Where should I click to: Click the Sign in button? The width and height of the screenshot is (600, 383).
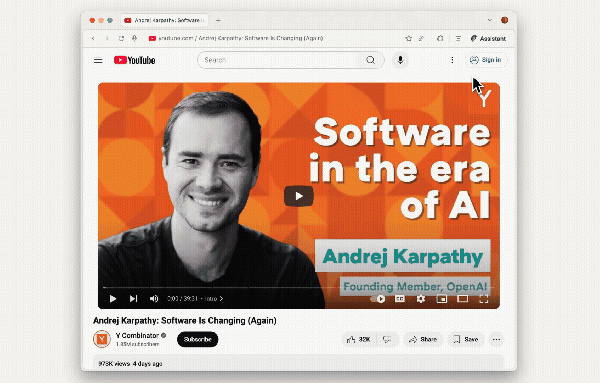tap(486, 60)
